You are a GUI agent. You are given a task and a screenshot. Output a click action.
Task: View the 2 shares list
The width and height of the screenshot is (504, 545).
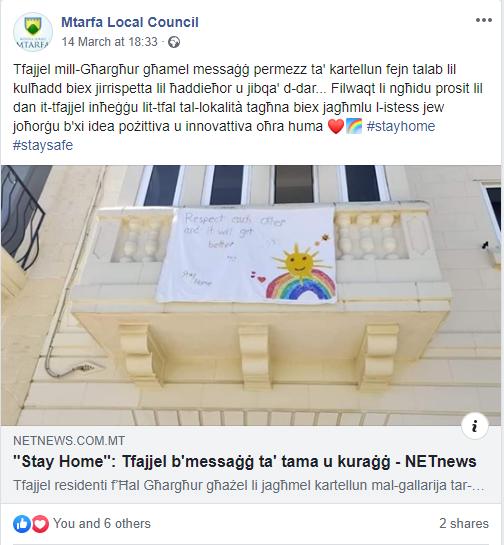point(464,523)
